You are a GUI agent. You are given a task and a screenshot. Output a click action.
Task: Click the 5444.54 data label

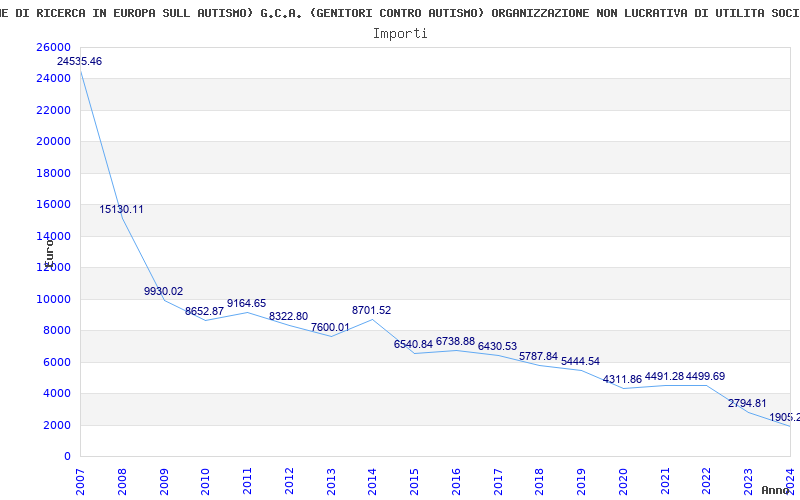click(580, 361)
